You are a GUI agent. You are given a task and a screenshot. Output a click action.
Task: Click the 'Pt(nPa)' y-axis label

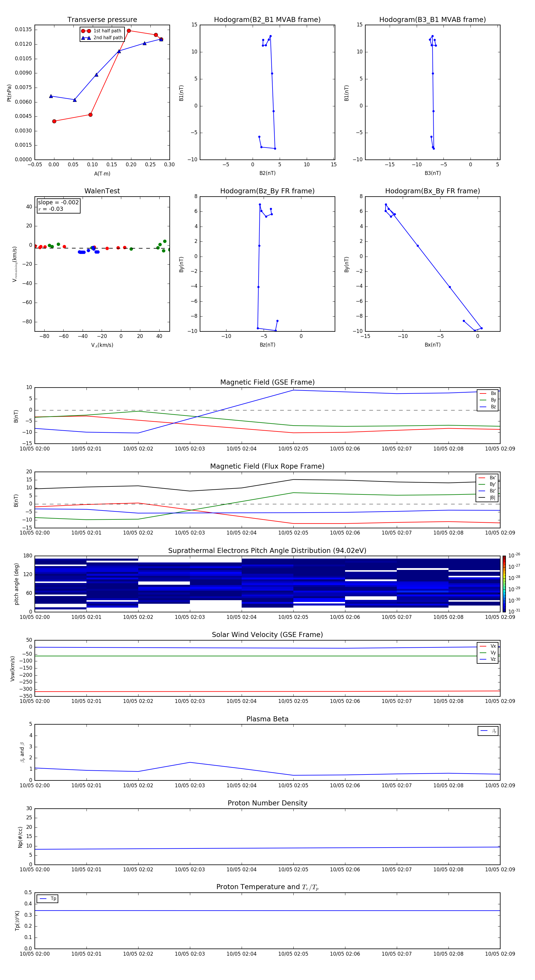(9, 93)
